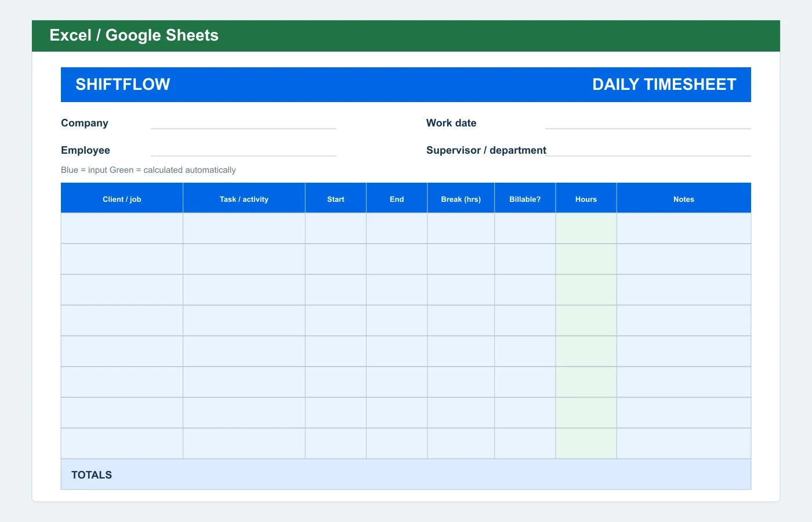
Task: Click the "Excel / Google Sheets" heading
Action: (x=134, y=35)
